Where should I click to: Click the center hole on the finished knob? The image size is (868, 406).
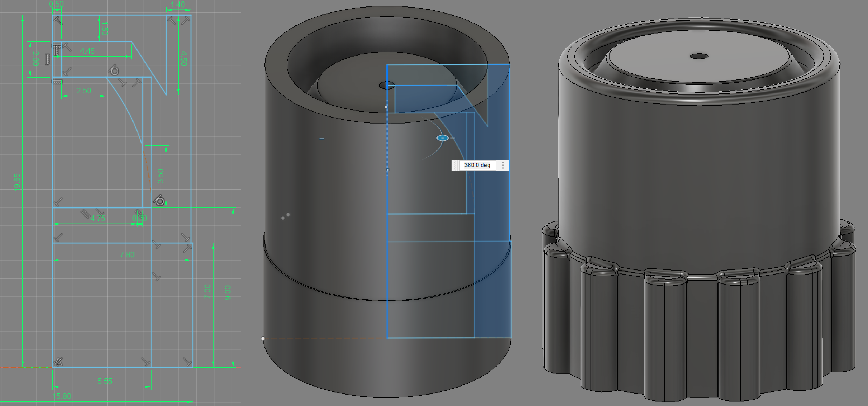(x=699, y=56)
